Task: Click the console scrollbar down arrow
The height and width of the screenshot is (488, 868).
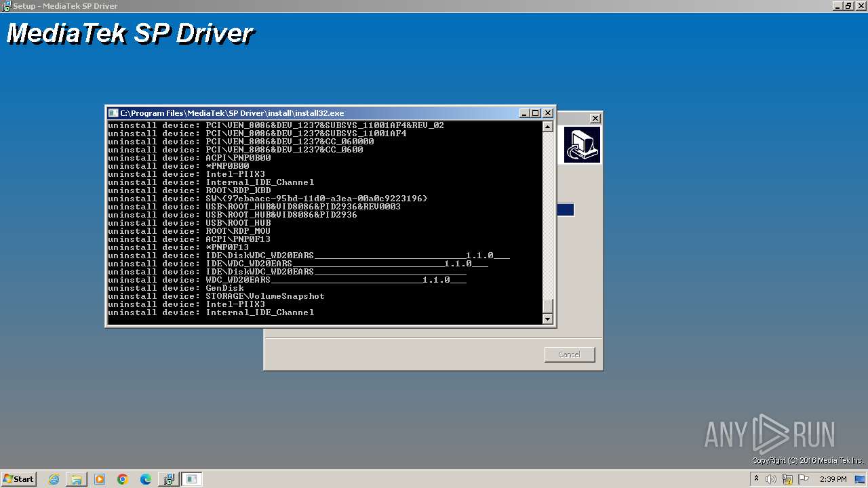Action: click(x=548, y=319)
